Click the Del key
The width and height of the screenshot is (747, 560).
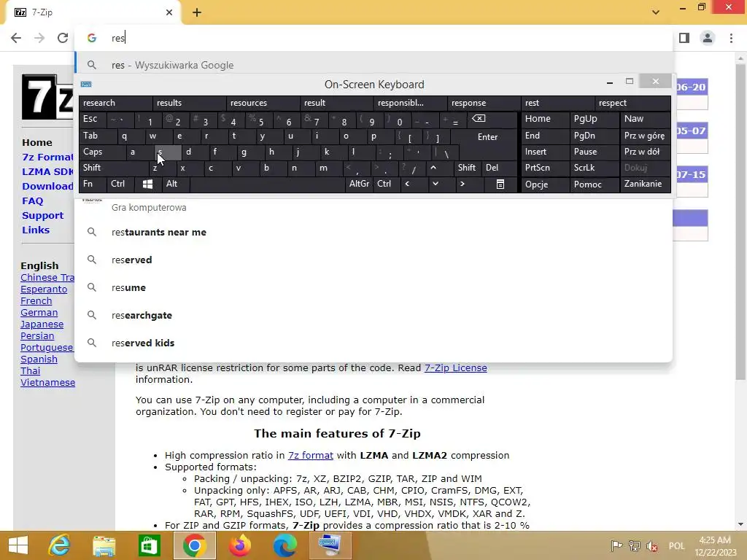tap(498, 168)
